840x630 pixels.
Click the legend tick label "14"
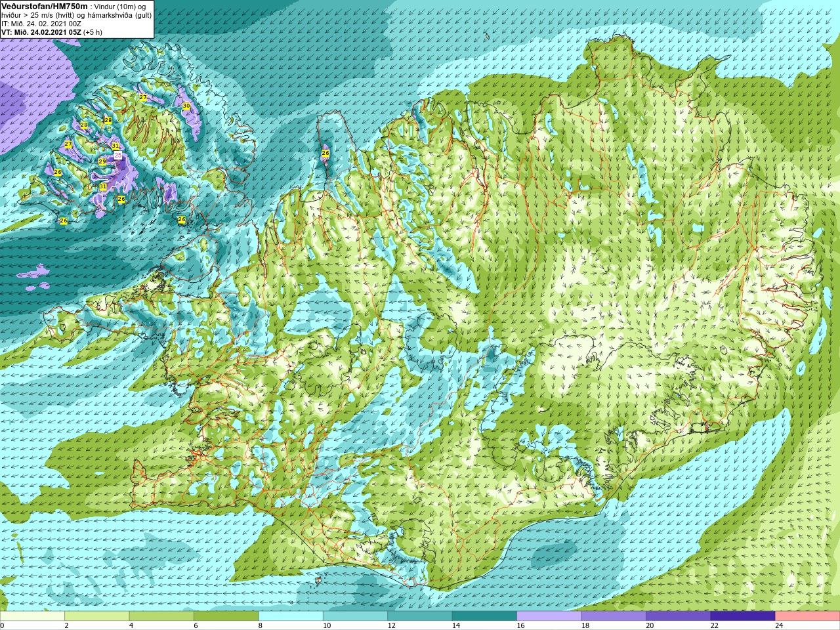tap(456, 625)
